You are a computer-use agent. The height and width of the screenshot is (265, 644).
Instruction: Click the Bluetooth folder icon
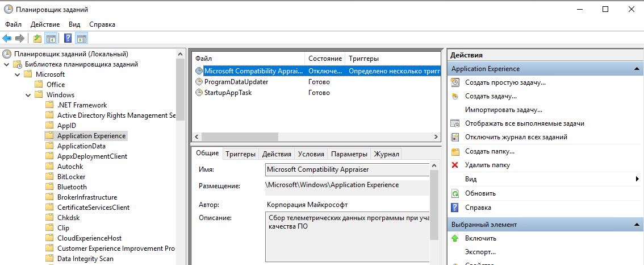[49, 187]
